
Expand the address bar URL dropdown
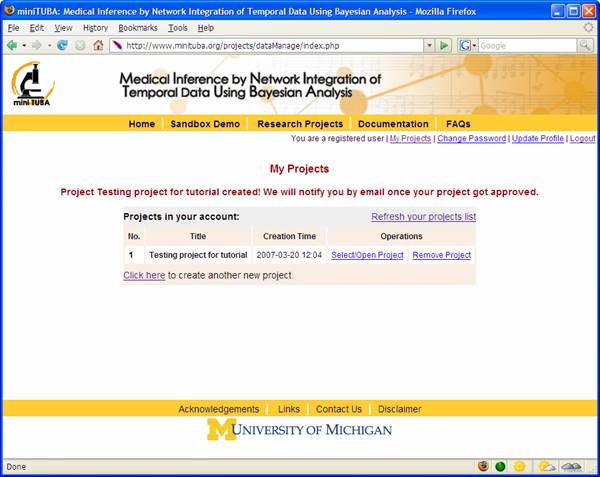[429, 46]
